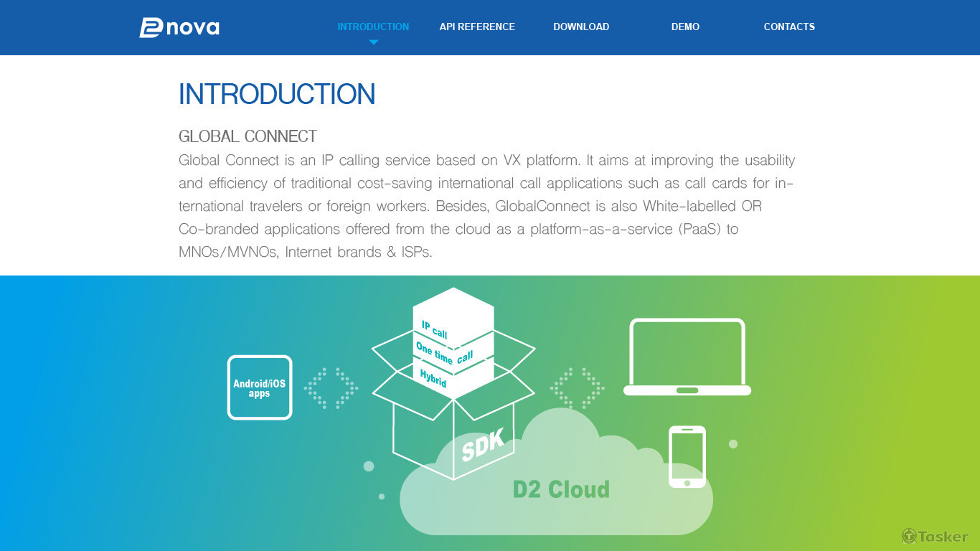This screenshot has width=980, height=551.
Task: Click the INTRODUCTION page heading
Action: click(x=277, y=95)
